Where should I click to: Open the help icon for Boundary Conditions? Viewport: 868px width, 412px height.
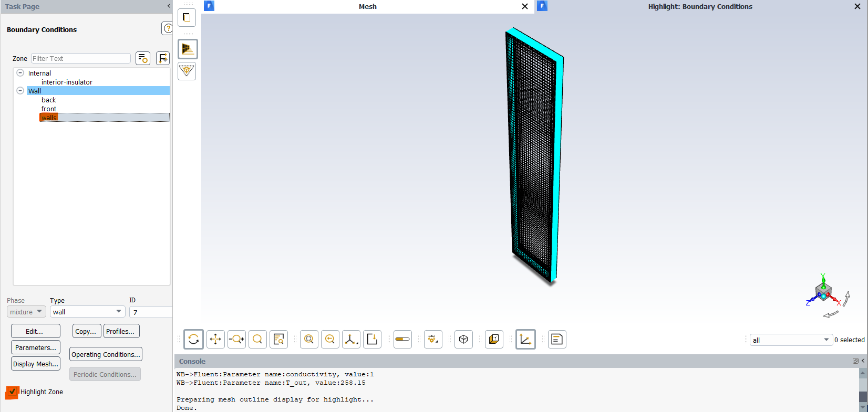point(168,28)
